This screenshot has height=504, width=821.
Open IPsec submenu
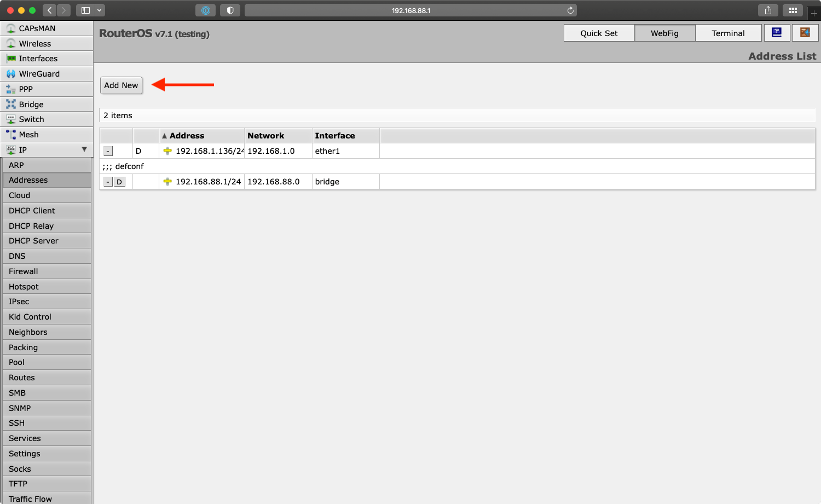(x=47, y=302)
